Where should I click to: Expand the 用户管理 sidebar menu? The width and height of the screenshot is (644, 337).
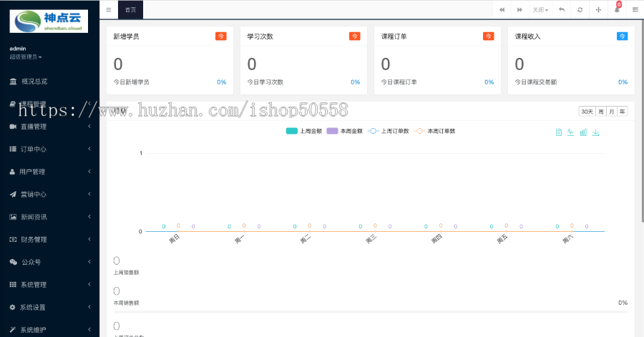click(x=49, y=172)
